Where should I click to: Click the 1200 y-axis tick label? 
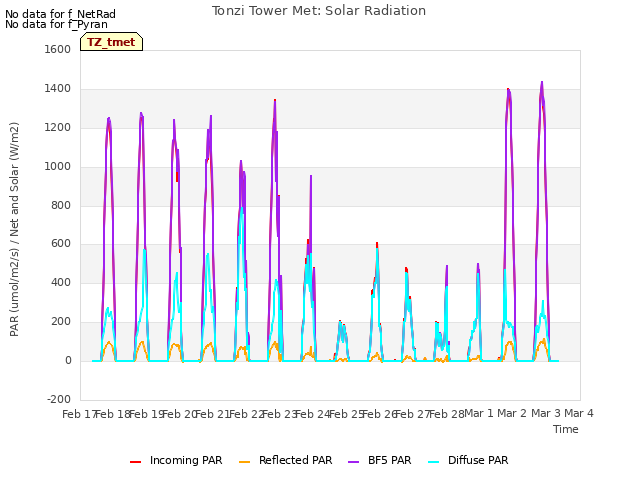(x=58, y=127)
